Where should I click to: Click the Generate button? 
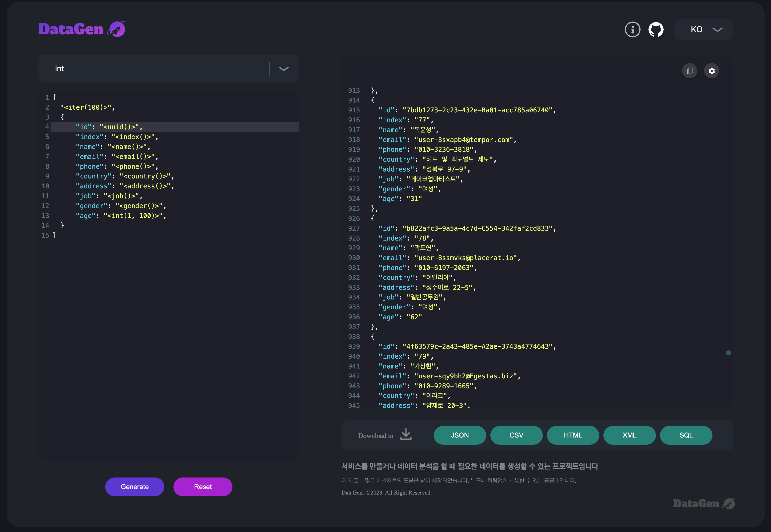[135, 487]
